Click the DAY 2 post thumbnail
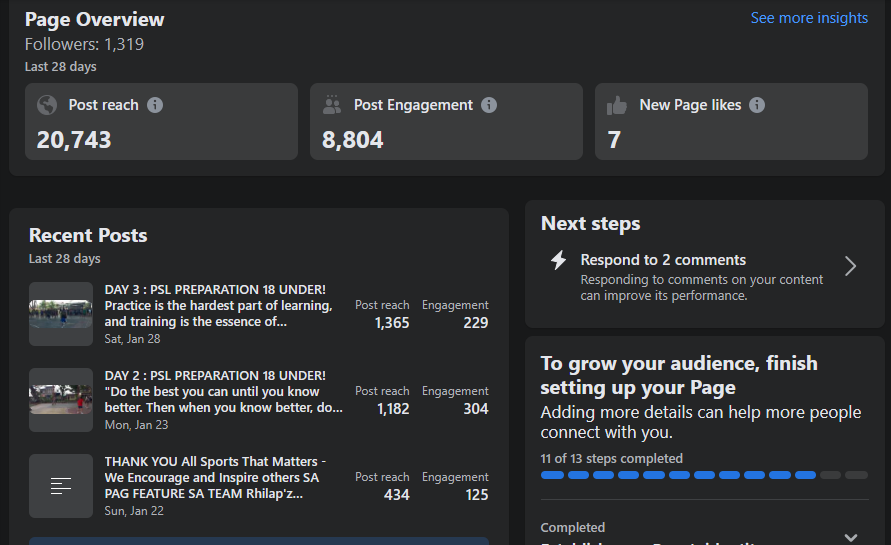Viewport: 891px width, 545px height. [x=61, y=400]
